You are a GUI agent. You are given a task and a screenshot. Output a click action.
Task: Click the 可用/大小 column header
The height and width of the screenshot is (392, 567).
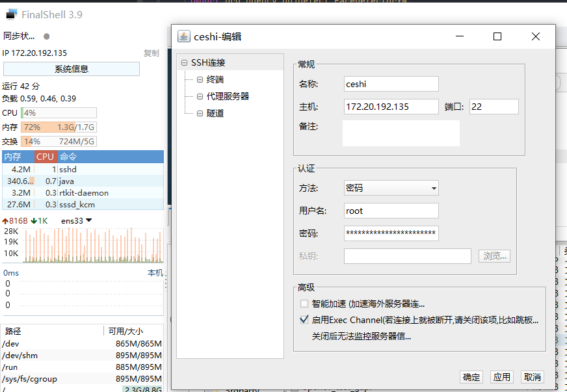pyautogui.click(x=133, y=331)
